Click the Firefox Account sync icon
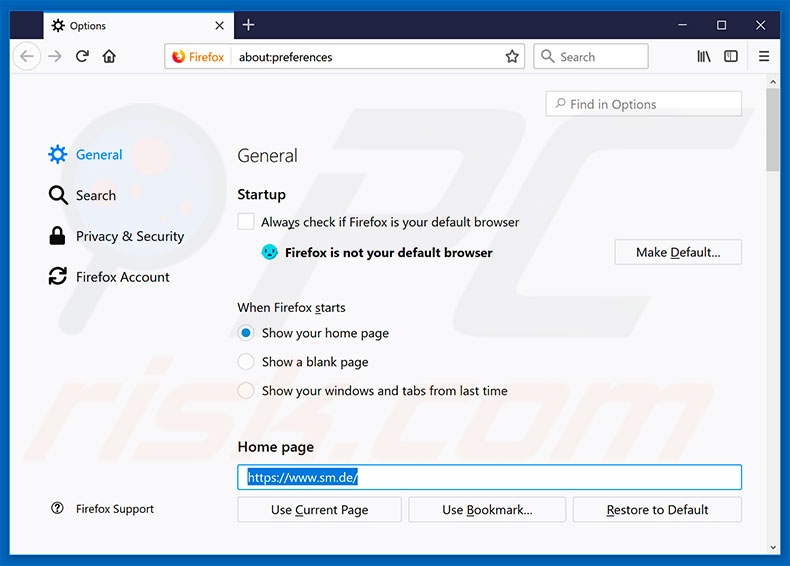 (57, 276)
